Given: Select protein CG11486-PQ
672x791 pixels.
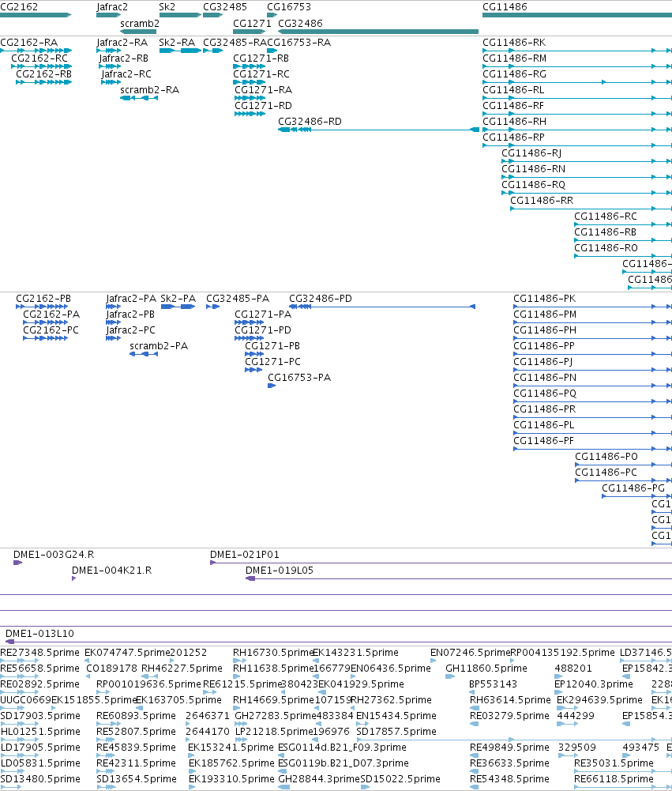Looking at the screenshot, I should 545,394.
